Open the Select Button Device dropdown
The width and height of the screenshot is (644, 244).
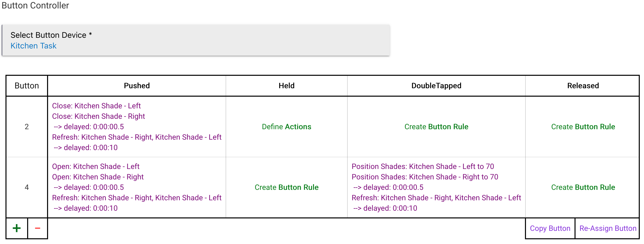point(195,40)
